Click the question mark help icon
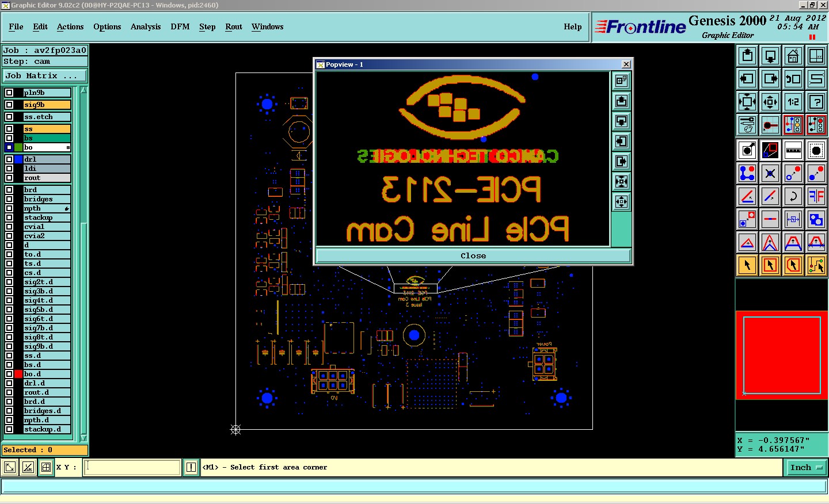 point(816,102)
